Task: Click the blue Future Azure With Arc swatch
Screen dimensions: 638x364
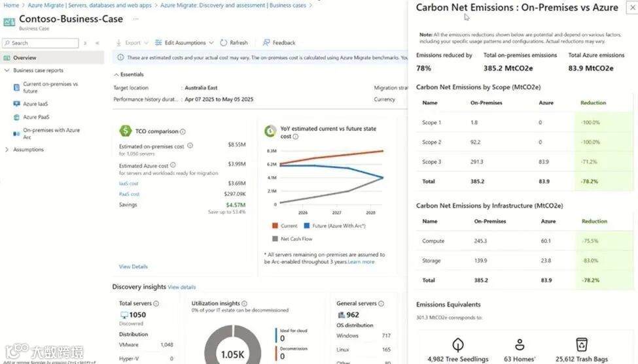Action: 307,226
